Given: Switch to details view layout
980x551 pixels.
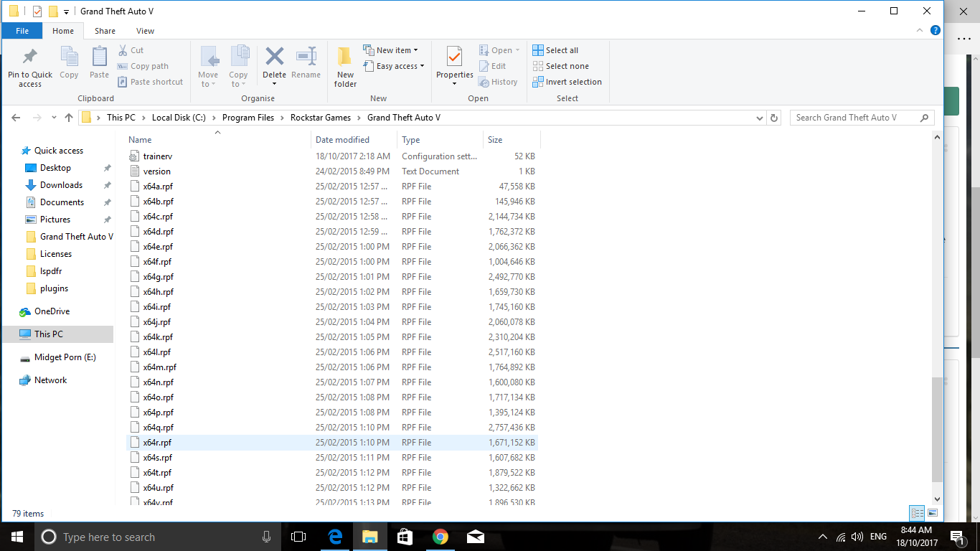Looking at the screenshot, I should (917, 513).
